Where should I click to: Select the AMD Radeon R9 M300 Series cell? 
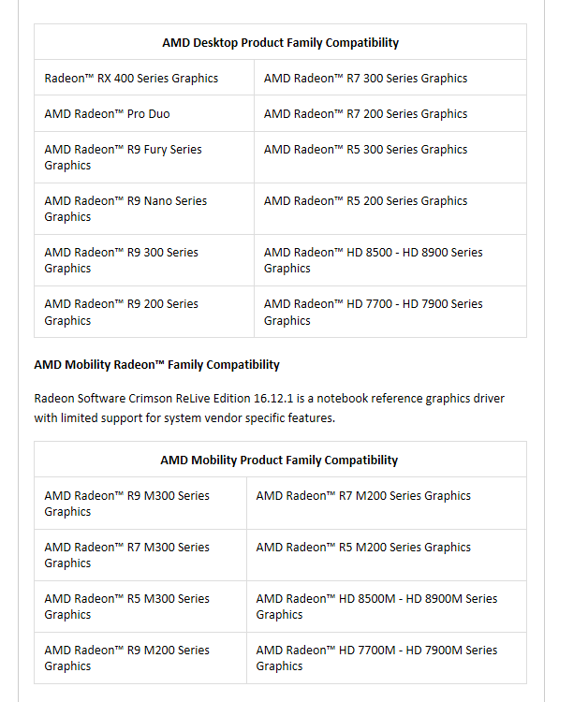(x=126, y=504)
